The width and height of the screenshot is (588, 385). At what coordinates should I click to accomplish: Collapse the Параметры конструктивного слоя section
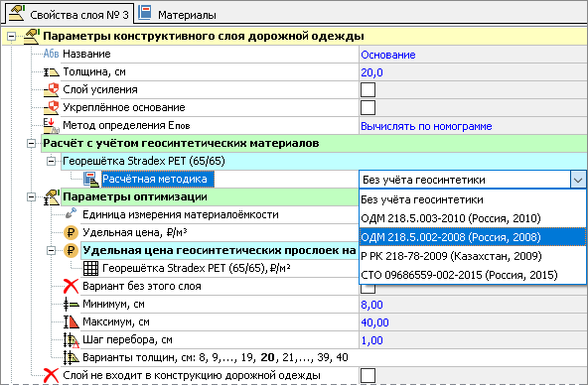[x=12, y=37]
